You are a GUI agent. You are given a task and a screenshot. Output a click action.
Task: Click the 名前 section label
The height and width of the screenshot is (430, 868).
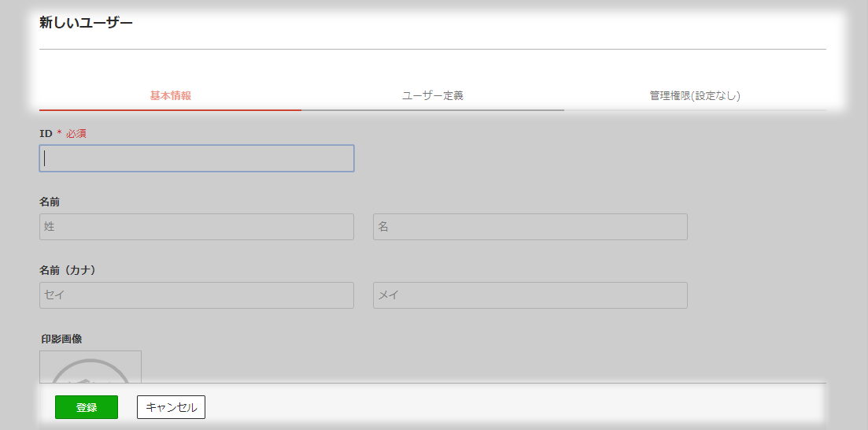50,202
